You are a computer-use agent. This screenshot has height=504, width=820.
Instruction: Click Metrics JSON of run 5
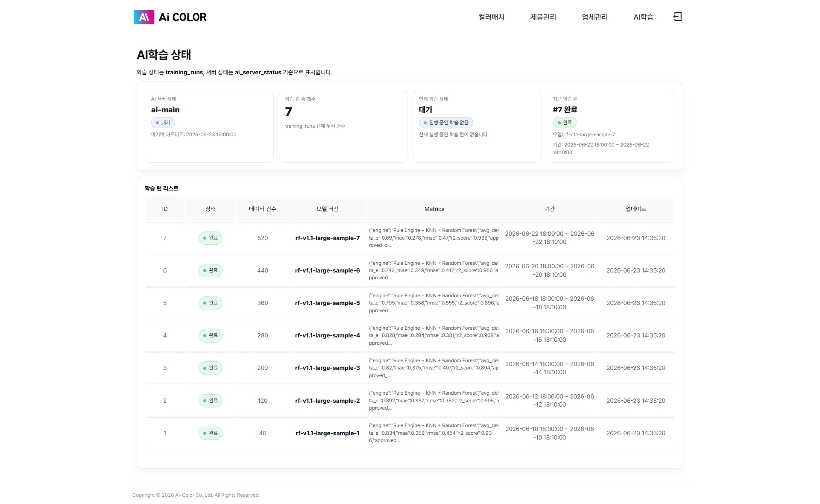[434, 303]
